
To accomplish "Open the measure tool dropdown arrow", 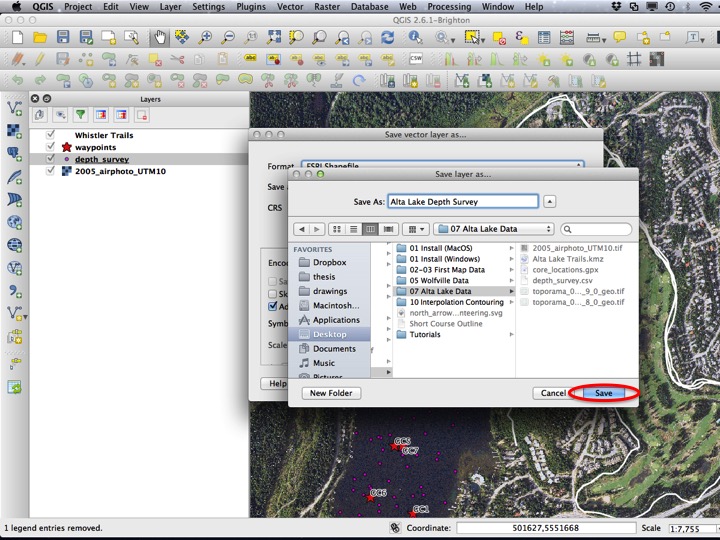I will 603,40.
